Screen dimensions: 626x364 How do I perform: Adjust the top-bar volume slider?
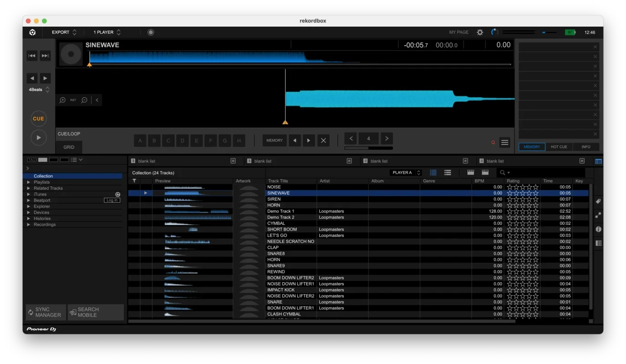pos(549,32)
